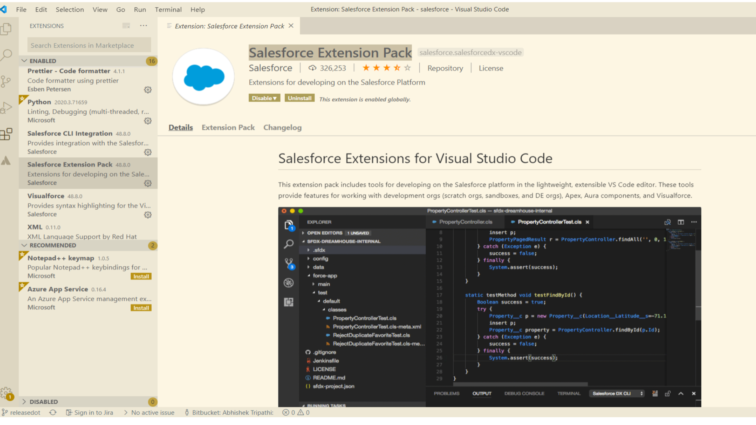This screenshot has width=756, height=425.
Task: Open the Repository link
Action: coord(445,68)
